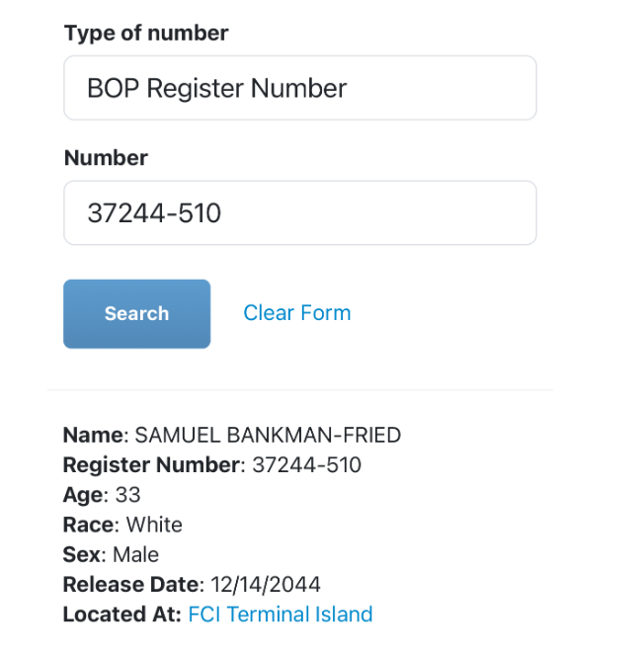Click the bold "Age" label
Screen dimensions: 644x653
click(82, 494)
